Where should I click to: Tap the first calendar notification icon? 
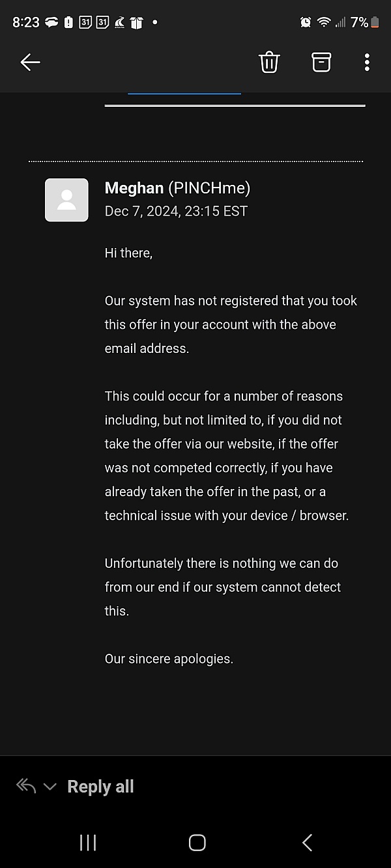point(85,22)
